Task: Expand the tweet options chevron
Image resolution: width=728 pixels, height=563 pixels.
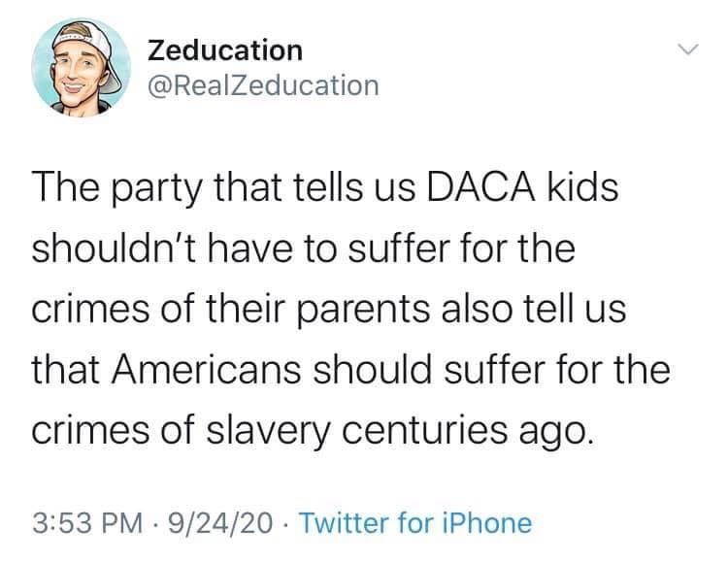Action: tap(687, 49)
